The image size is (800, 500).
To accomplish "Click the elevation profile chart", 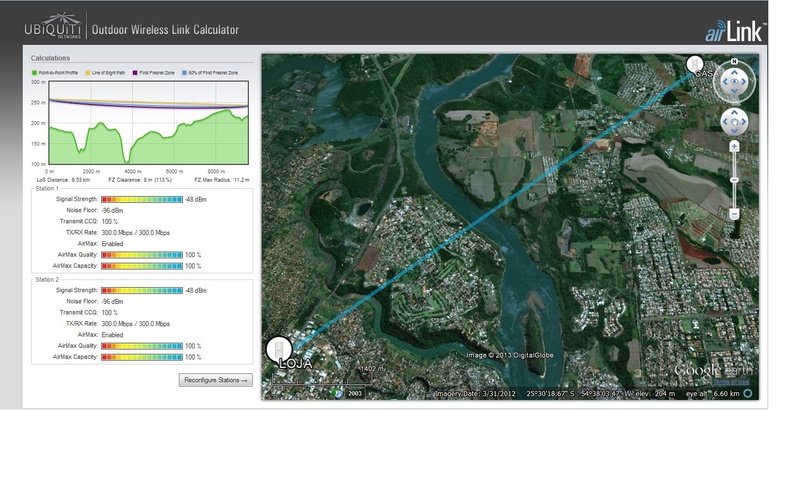I will [x=148, y=122].
